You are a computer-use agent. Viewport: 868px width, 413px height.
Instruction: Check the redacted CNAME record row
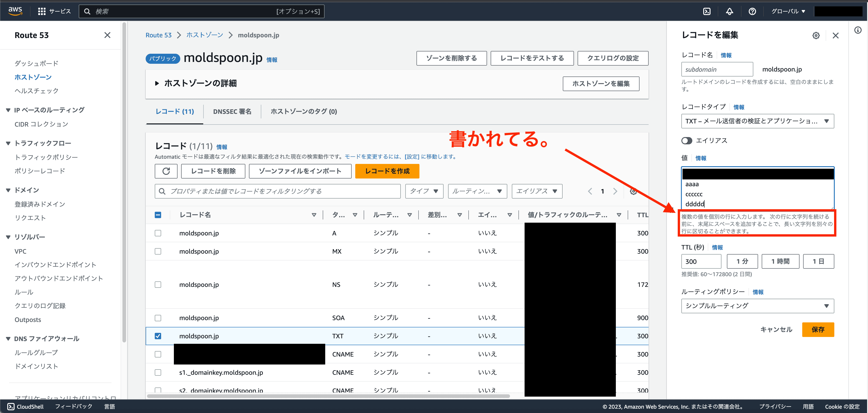[x=158, y=354]
